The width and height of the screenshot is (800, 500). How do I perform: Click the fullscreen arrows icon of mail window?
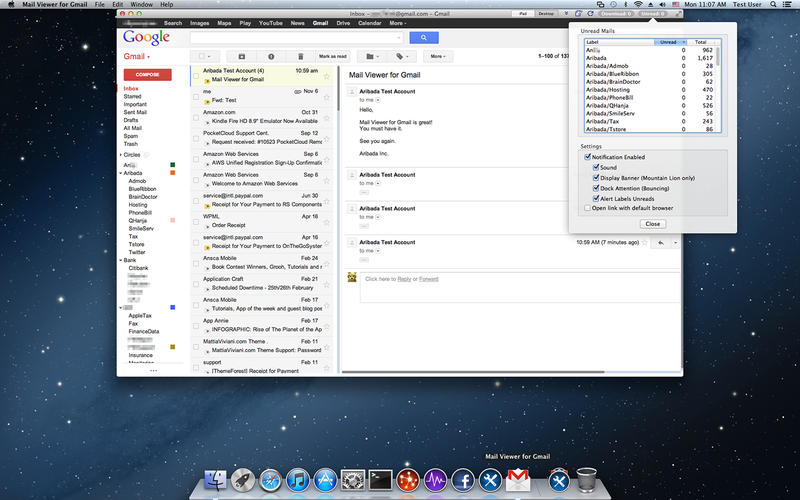pos(678,14)
